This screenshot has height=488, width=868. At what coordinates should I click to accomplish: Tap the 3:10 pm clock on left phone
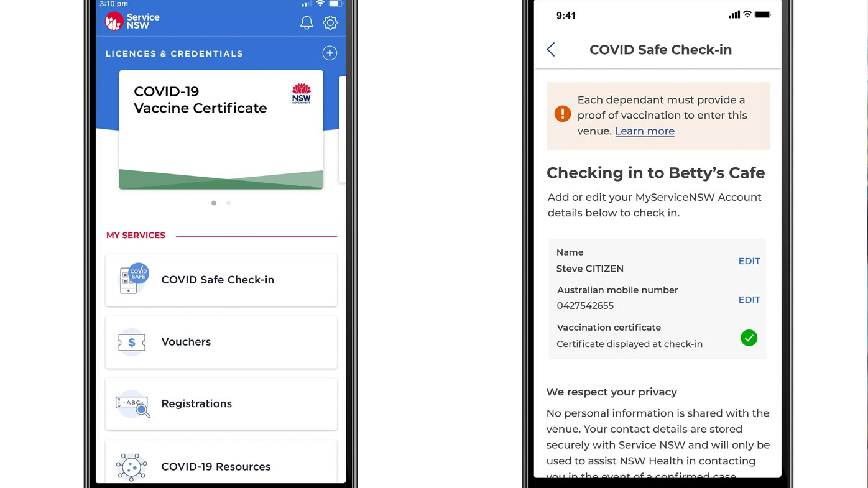[x=114, y=4]
